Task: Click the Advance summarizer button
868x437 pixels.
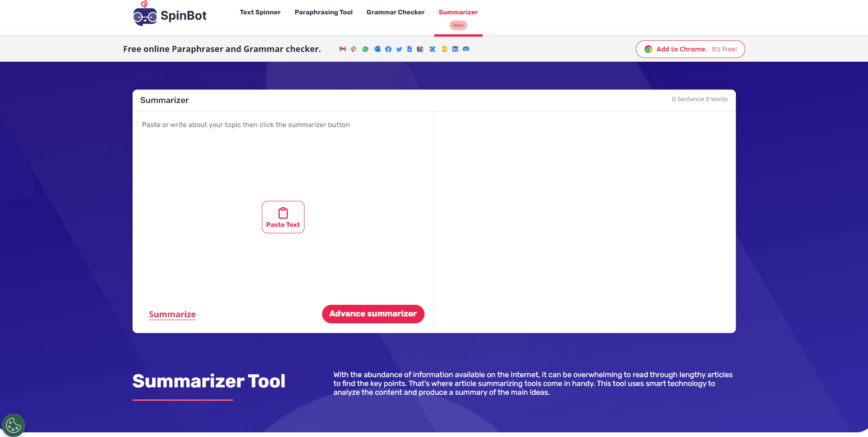Action: tap(373, 314)
